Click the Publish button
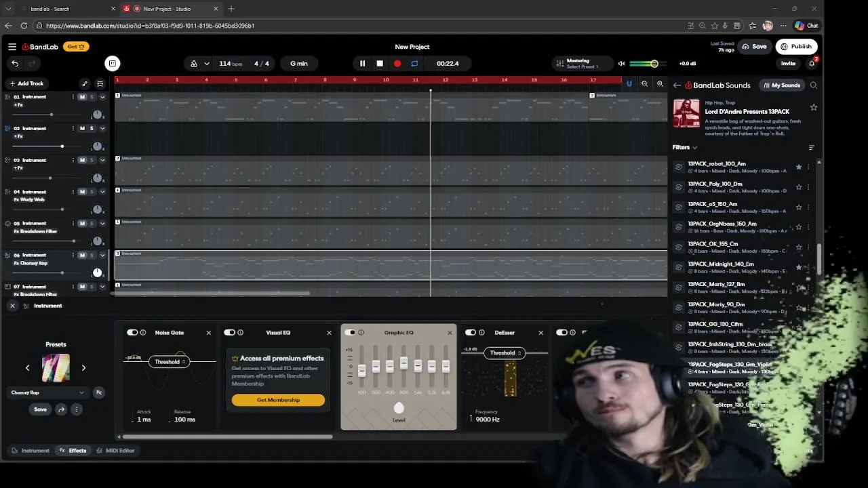 point(796,47)
